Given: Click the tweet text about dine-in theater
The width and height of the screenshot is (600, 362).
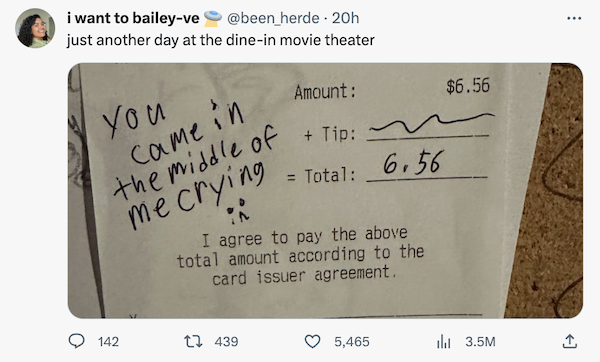Looking at the screenshot, I should click(x=220, y=40).
